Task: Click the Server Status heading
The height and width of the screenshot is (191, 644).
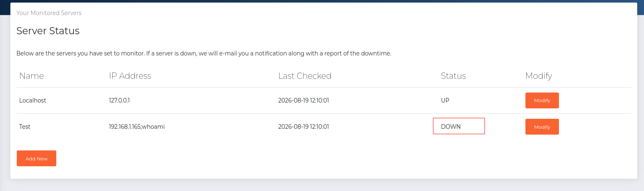Action: (48, 31)
